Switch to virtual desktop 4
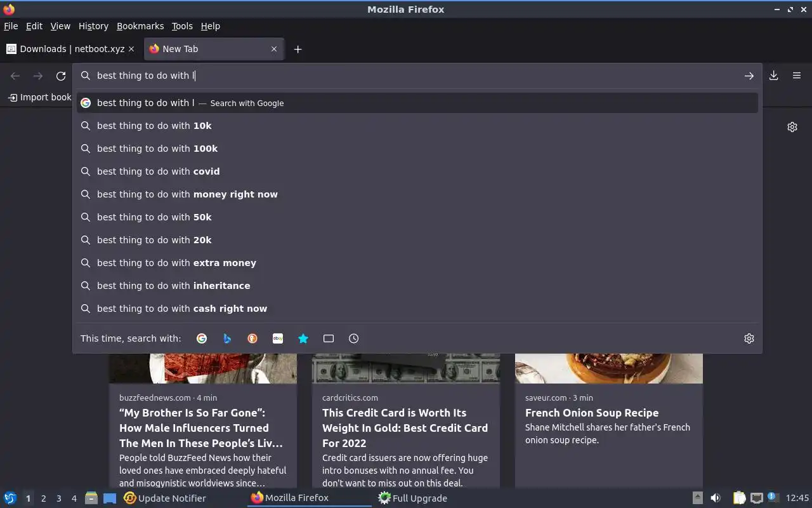This screenshot has height=508, width=812. tap(74, 498)
